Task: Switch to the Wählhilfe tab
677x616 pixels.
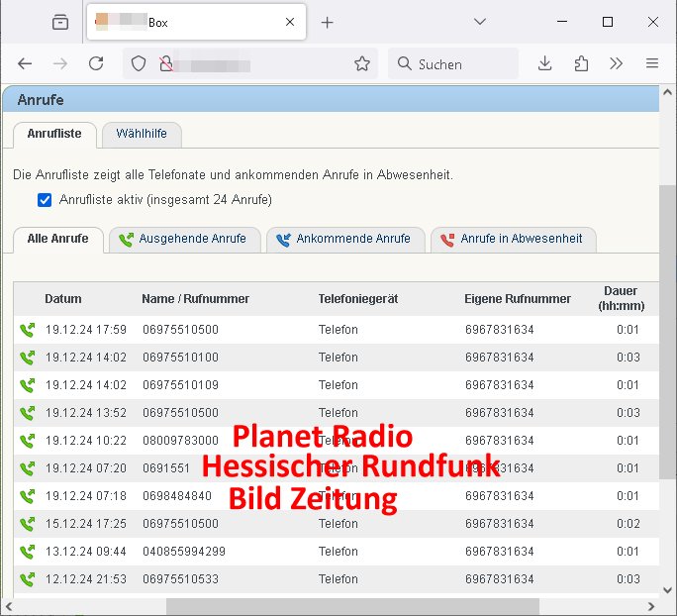Action: (x=142, y=134)
